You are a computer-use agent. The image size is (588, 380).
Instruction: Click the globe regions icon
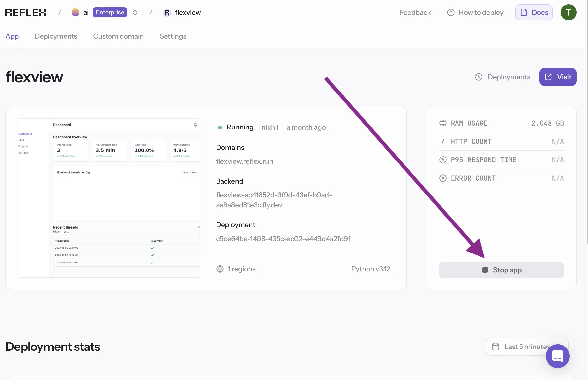pyautogui.click(x=220, y=269)
